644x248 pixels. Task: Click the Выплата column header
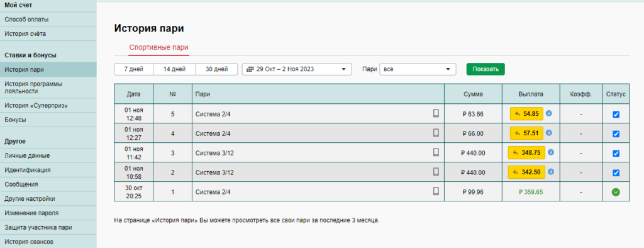(531, 94)
